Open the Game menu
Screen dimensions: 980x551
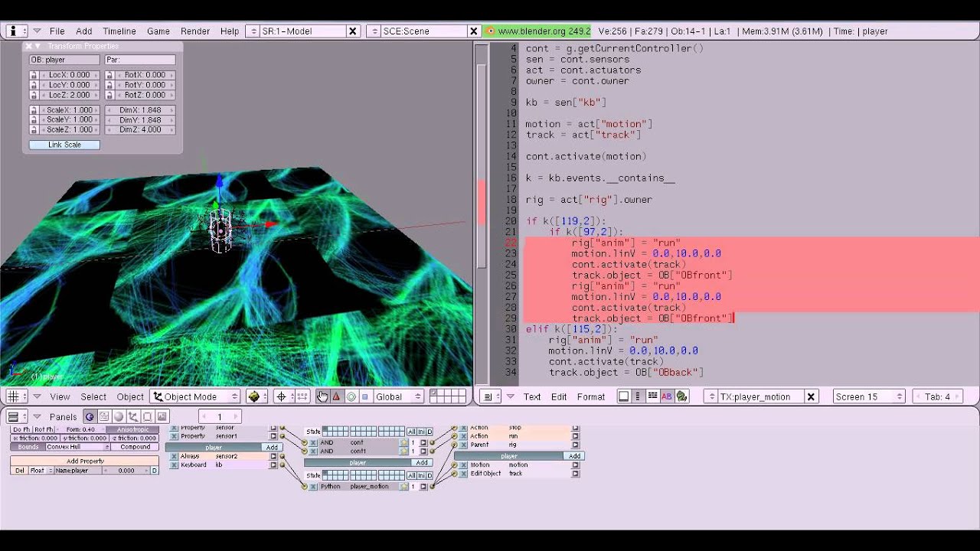coord(158,31)
